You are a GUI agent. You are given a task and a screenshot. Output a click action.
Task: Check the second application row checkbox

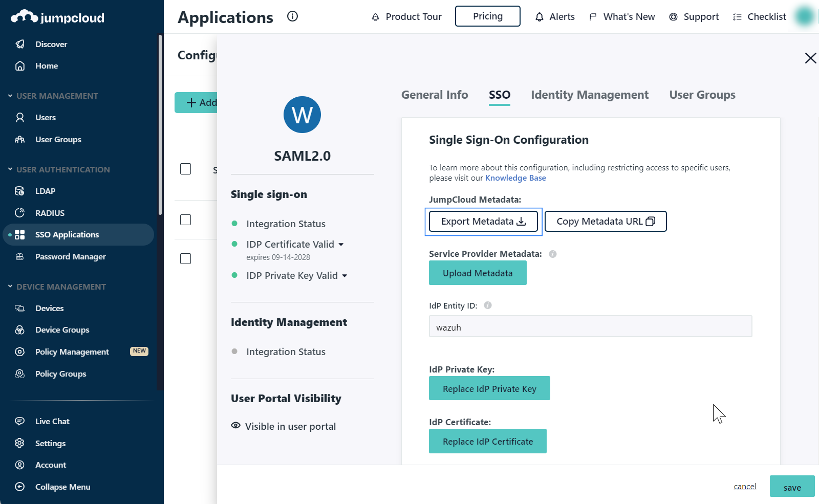click(x=186, y=220)
